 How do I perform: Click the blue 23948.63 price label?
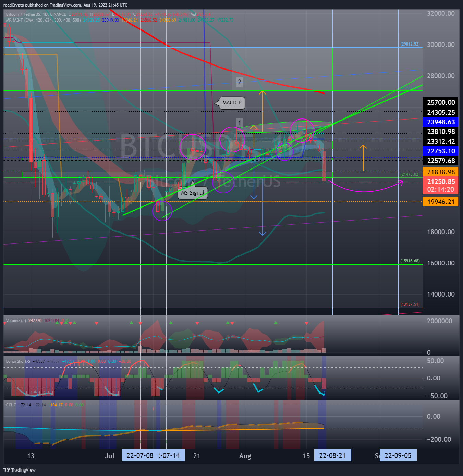click(441, 122)
